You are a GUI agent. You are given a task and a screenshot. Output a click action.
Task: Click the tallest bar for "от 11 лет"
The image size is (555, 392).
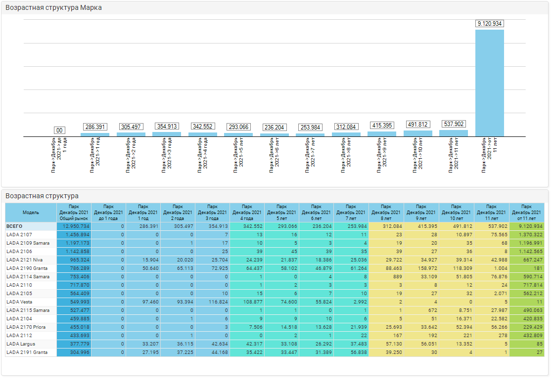[x=489, y=83]
